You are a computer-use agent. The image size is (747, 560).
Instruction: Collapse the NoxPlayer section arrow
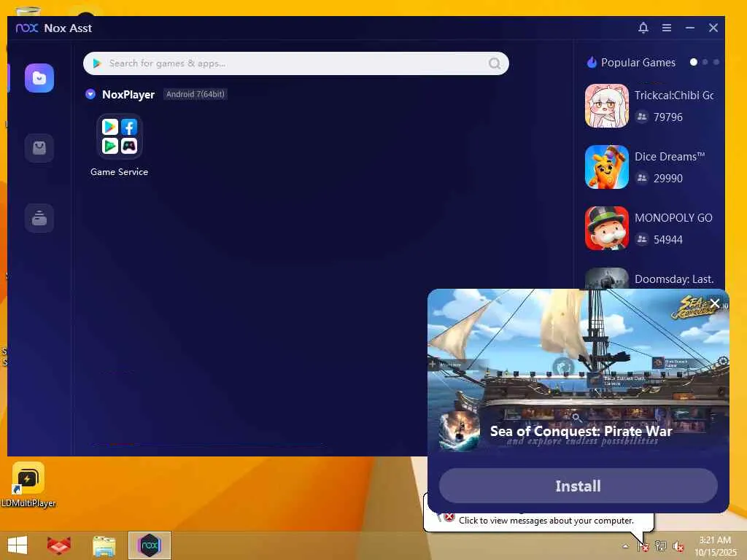click(90, 94)
